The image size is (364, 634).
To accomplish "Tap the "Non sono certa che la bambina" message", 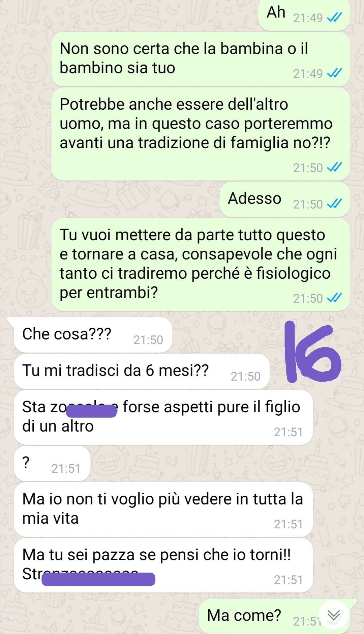I will coord(201,59).
